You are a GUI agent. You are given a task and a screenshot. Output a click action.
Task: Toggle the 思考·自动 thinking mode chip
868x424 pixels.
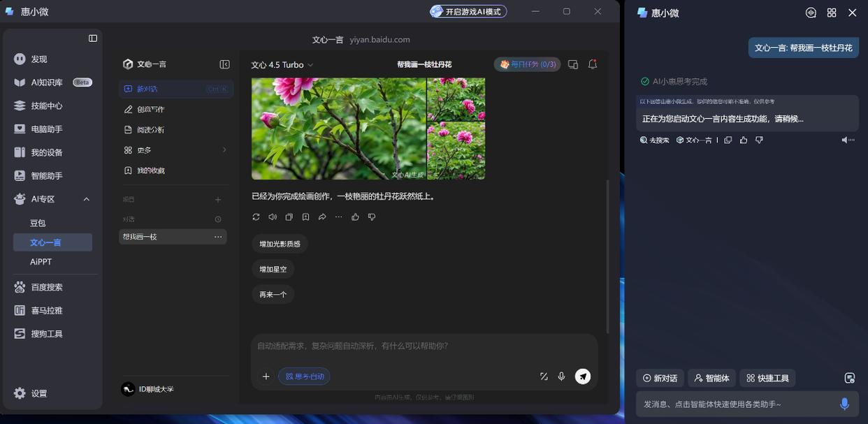click(x=304, y=377)
